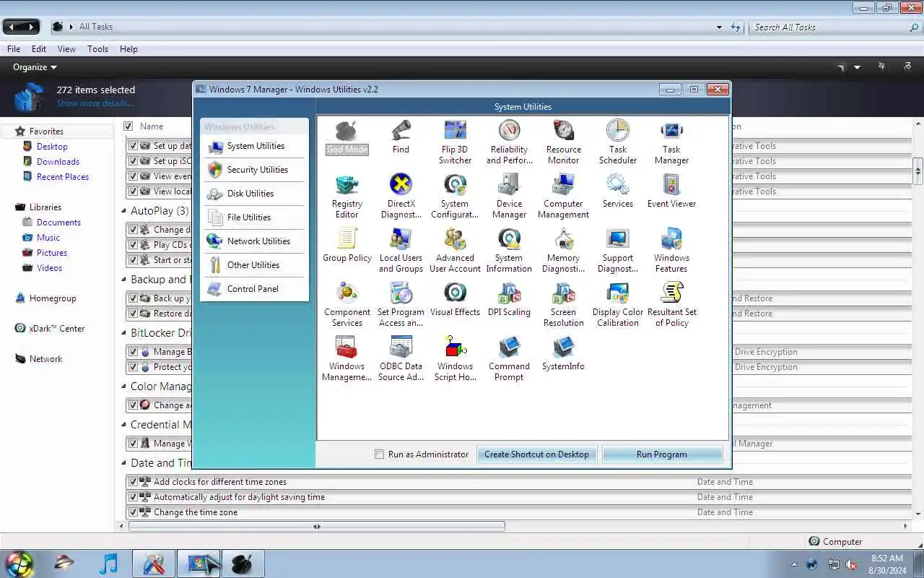Click the Run Program button
The width and height of the screenshot is (924, 578).
(x=662, y=454)
